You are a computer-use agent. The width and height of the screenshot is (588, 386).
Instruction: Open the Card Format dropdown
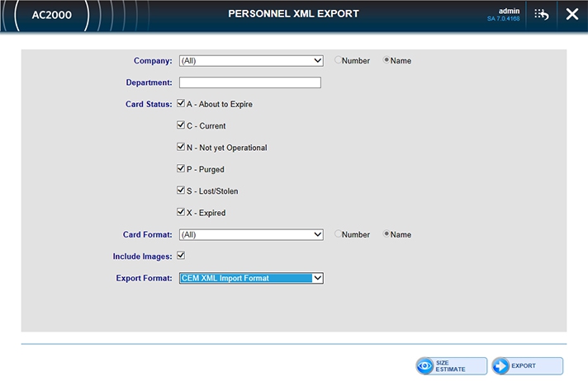251,235
